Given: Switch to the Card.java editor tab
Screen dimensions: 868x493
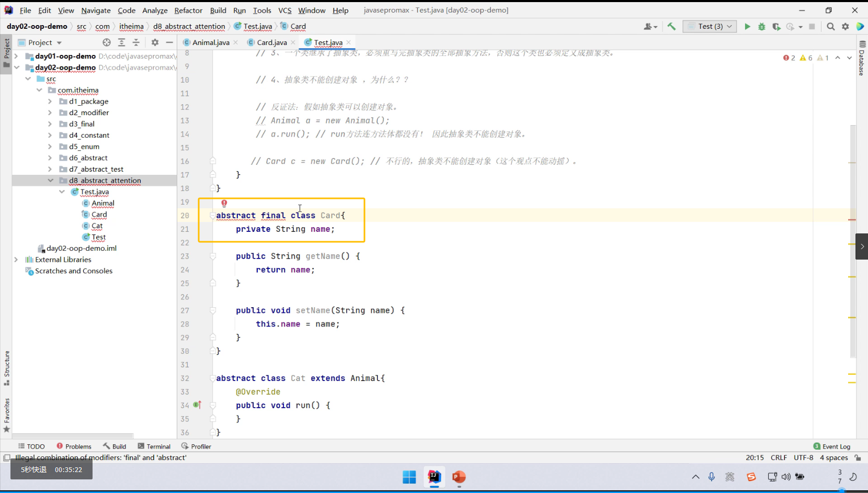Looking at the screenshot, I should pyautogui.click(x=271, y=42).
